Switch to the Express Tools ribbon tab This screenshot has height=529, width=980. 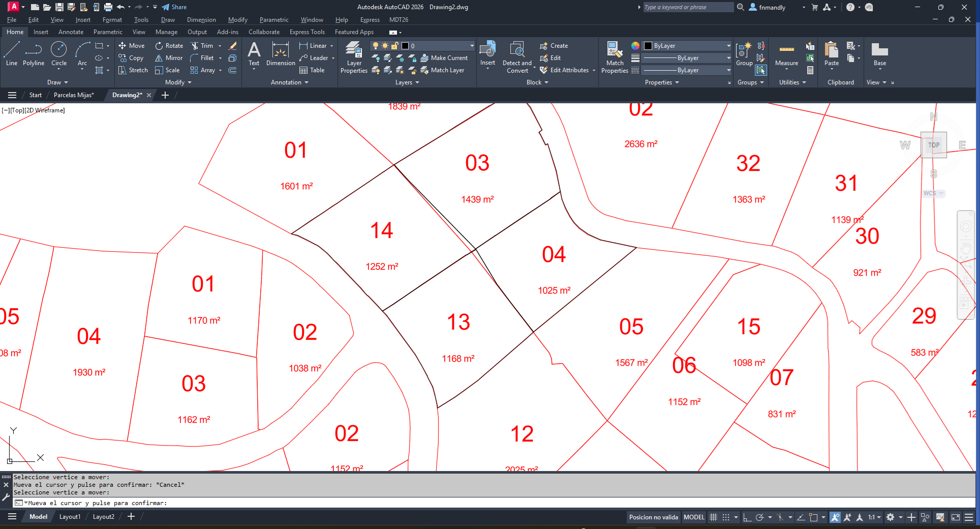pos(307,32)
